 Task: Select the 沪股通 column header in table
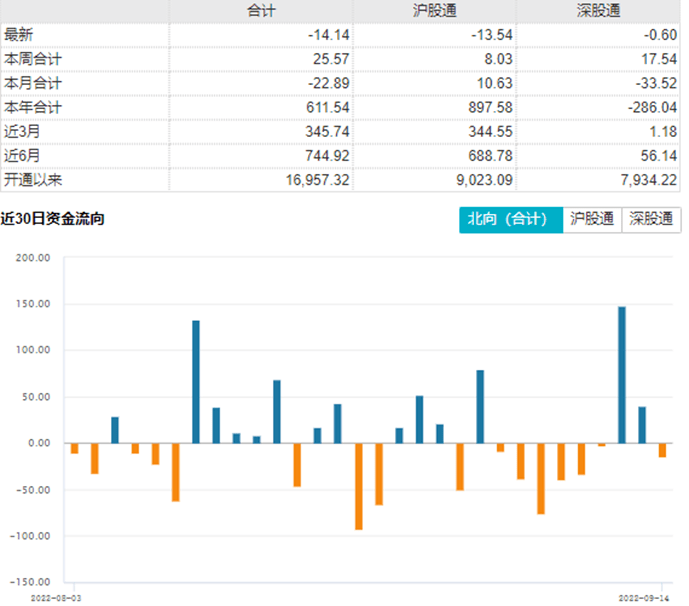tap(435, 11)
